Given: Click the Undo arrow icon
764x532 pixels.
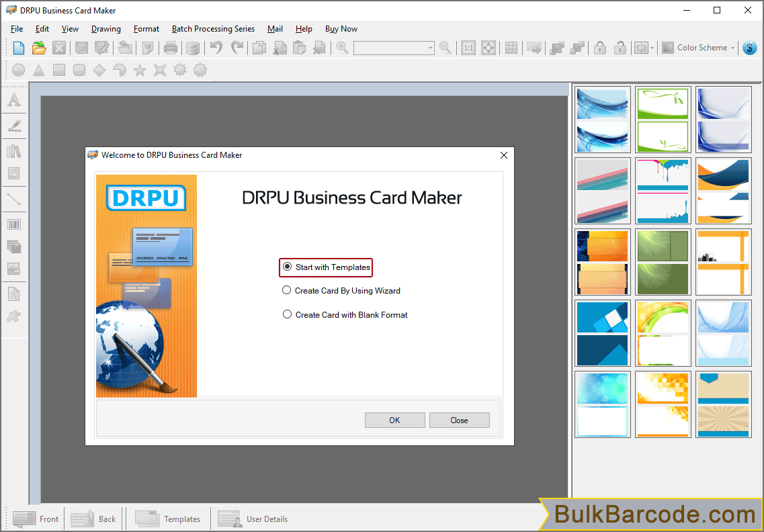Looking at the screenshot, I should click(x=216, y=48).
